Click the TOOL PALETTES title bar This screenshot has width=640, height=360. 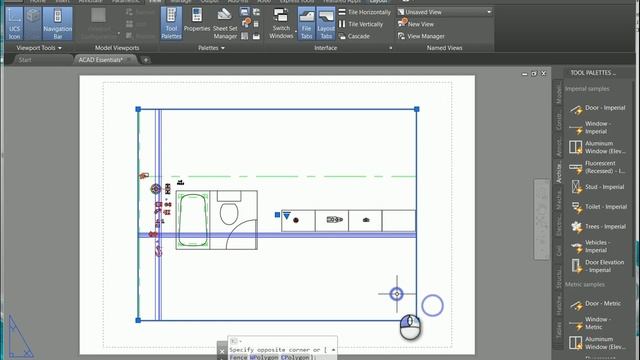(x=593, y=73)
